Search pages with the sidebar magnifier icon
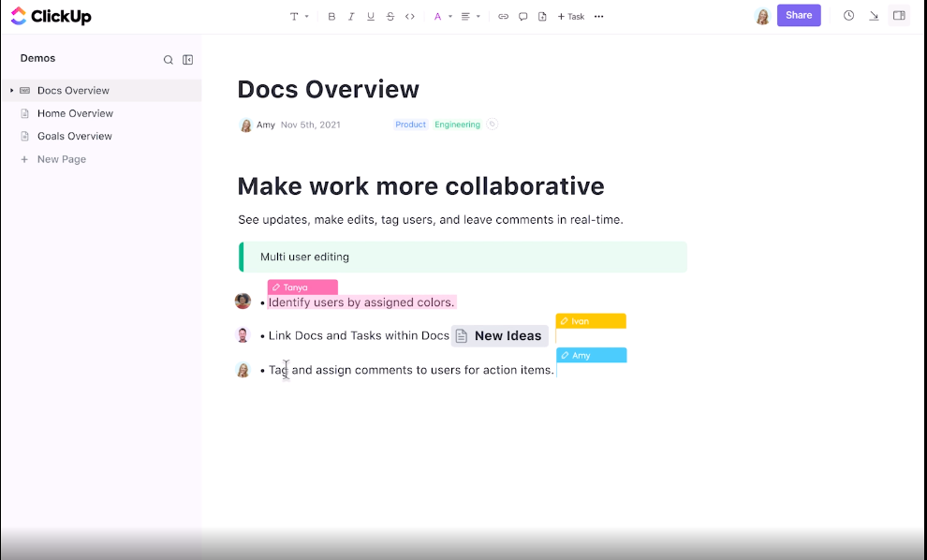Screen dimensions: 927x560 tap(168, 60)
